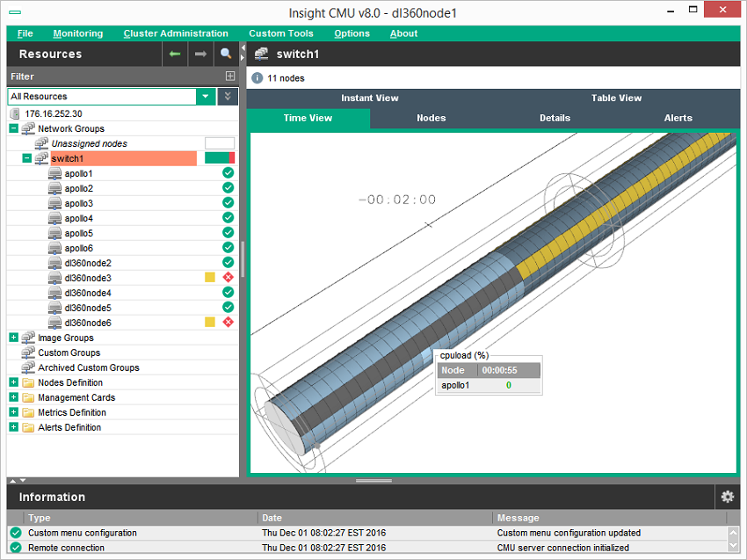Expand the Management Cards folder
The height and width of the screenshot is (560, 747).
(13, 397)
